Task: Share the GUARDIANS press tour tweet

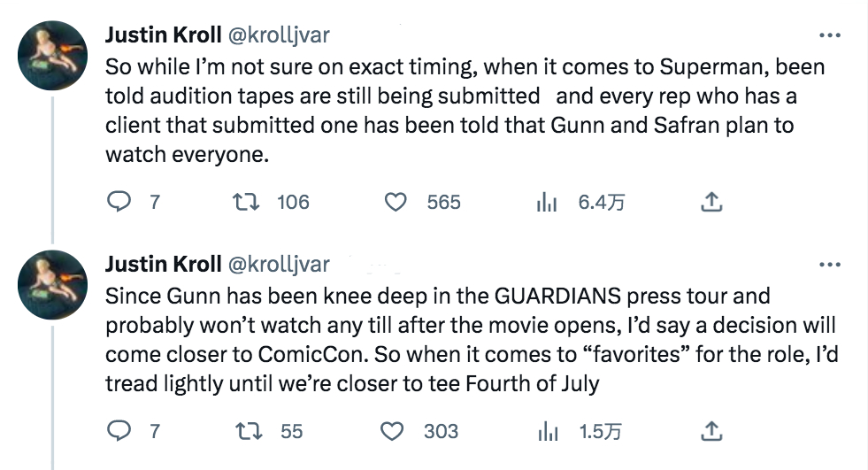Action: click(711, 431)
